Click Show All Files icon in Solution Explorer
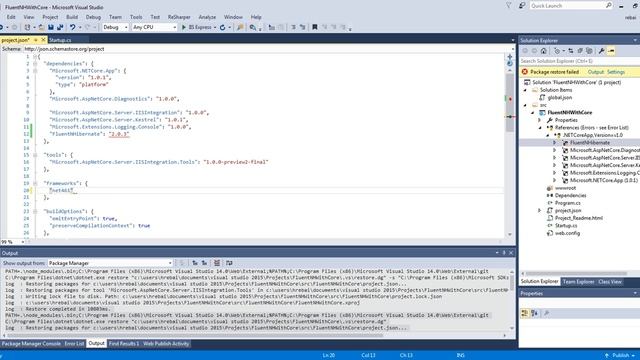Screen dimensions: 640x360 tap(589, 51)
